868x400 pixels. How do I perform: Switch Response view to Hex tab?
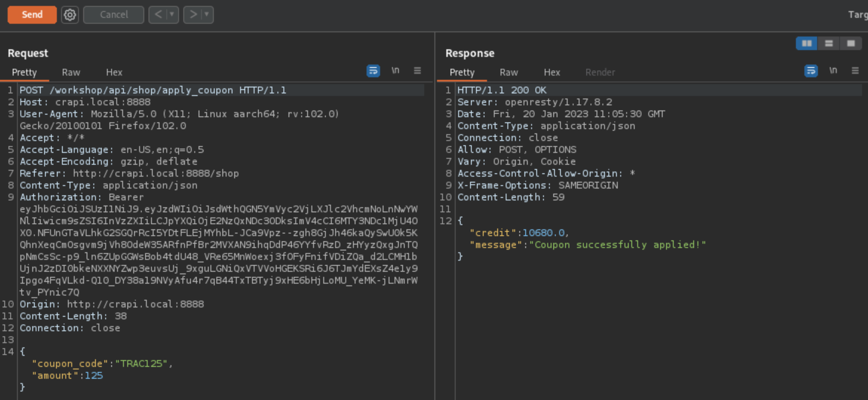552,73
